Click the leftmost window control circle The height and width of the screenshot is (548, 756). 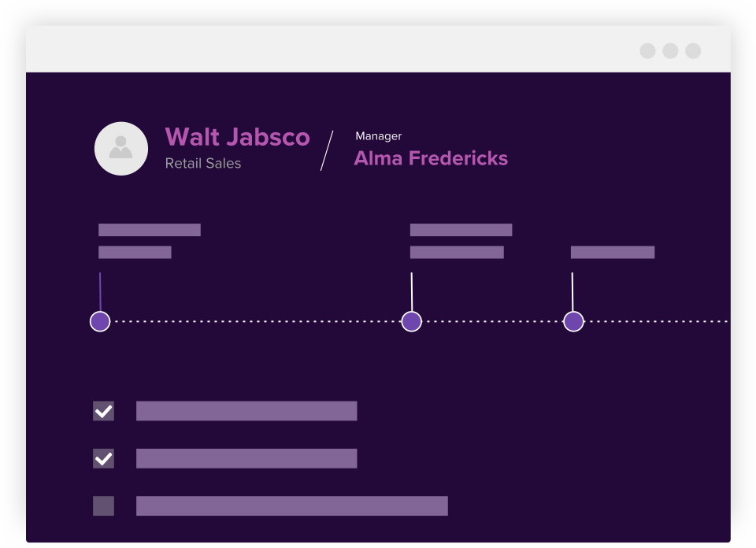(x=647, y=51)
